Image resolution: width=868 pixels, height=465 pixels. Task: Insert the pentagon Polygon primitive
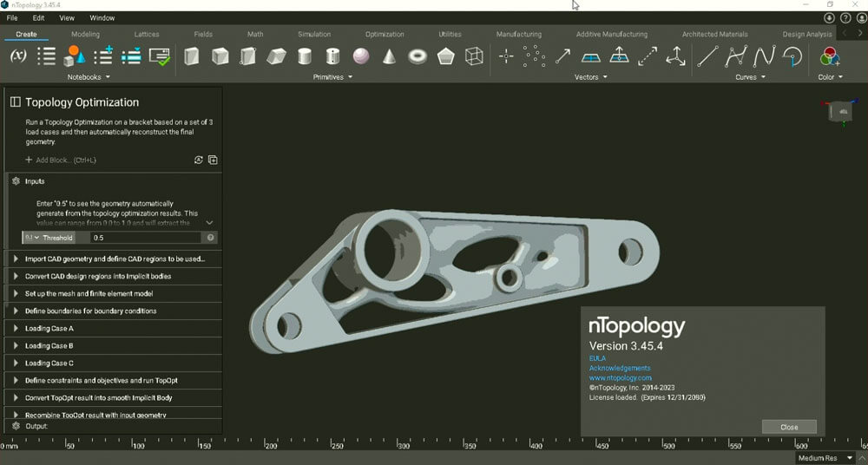445,56
